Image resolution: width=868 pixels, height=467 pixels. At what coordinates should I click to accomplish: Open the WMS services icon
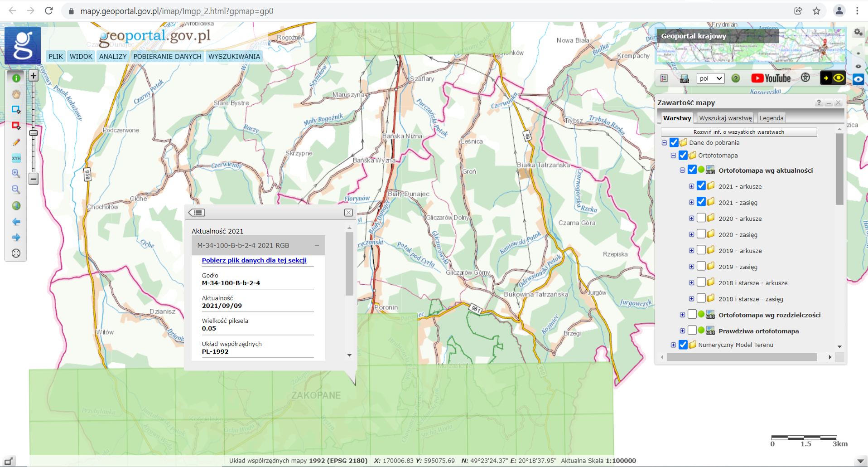click(x=684, y=78)
